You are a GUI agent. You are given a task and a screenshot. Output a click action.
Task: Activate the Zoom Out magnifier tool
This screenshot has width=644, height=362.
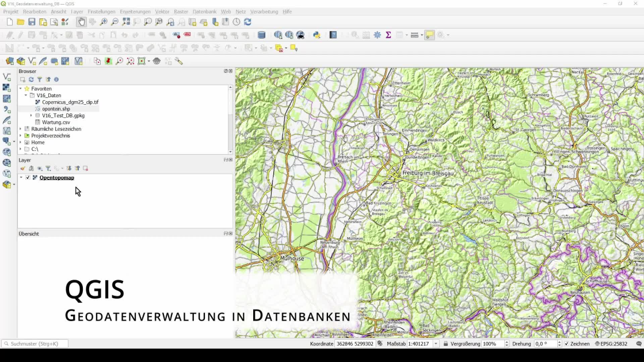point(115,22)
